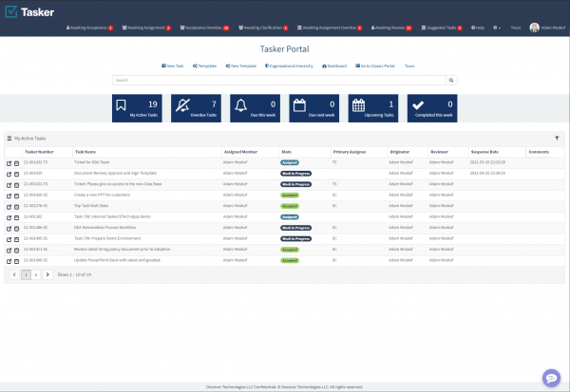
Task: Open the Adam Moskof user menu
Action: click(x=547, y=28)
